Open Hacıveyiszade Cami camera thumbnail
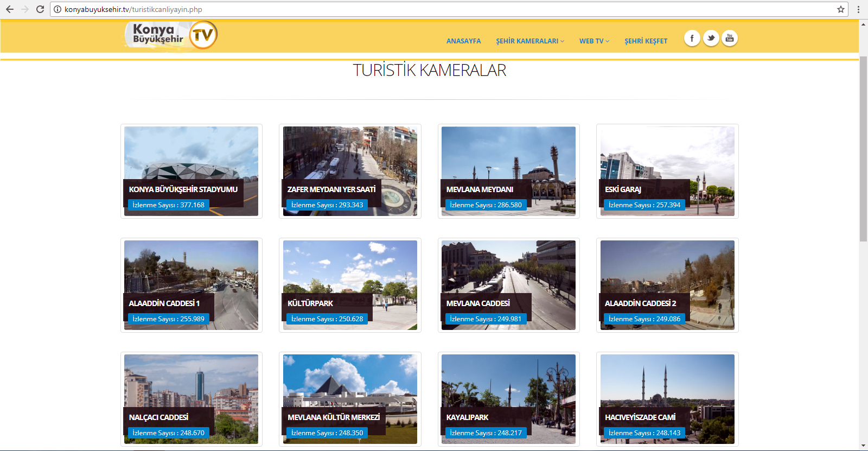 [667, 399]
